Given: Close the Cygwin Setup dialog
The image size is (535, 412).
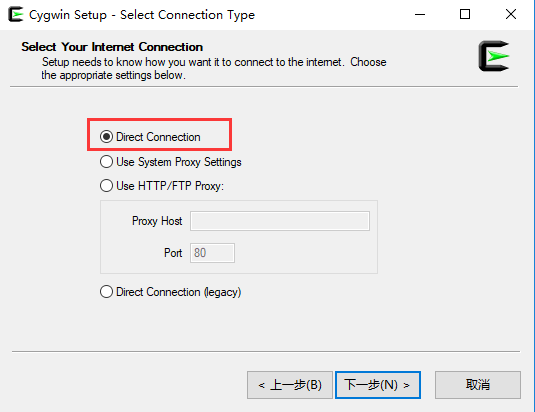Looking at the screenshot, I should pyautogui.click(x=511, y=14).
